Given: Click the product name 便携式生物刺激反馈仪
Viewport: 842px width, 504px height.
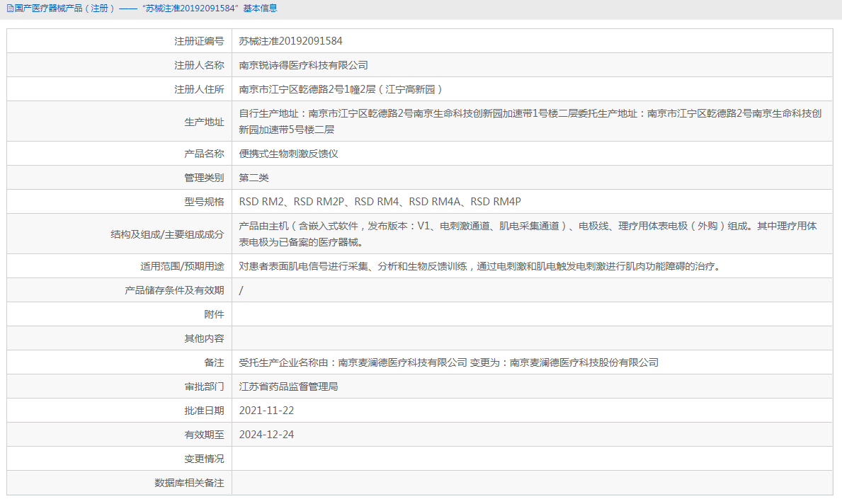Looking at the screenshot, I should (x=288, y=153).
